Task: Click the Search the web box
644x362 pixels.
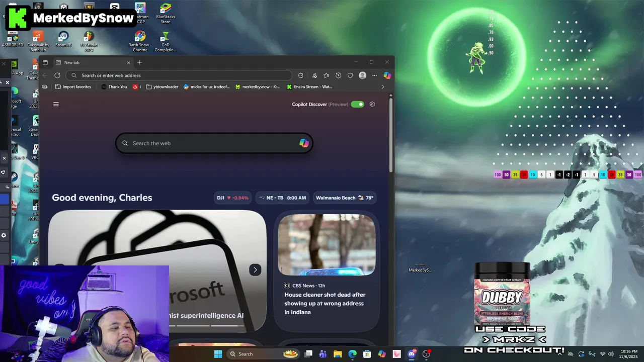Action: (214, 143)
